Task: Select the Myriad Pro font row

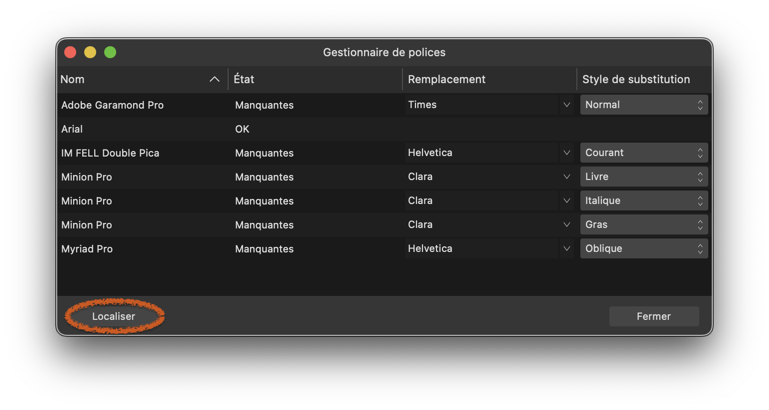Action: [x=384, y=249]
